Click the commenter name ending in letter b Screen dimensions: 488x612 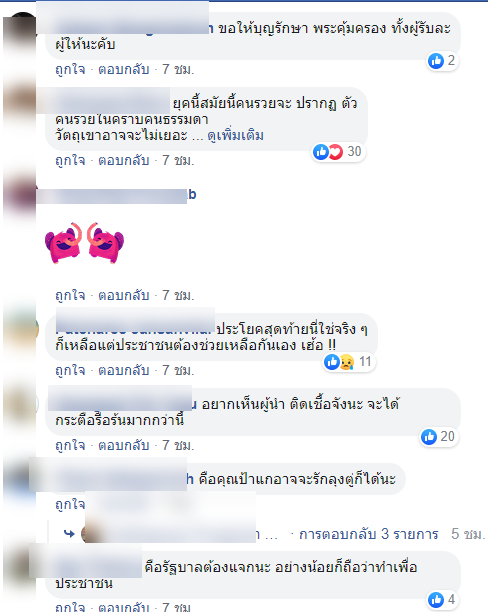(116, 195)
